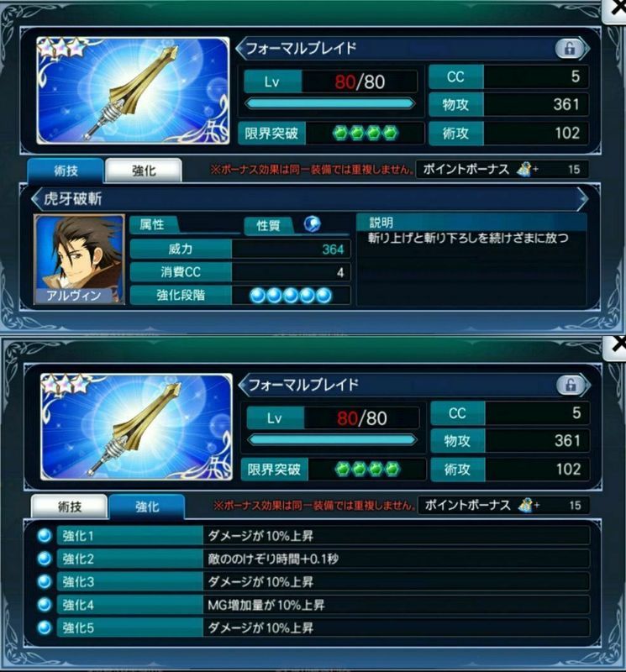
Task: Switch to 強化 tab in upper panel
Action: (x=144, y=171)
